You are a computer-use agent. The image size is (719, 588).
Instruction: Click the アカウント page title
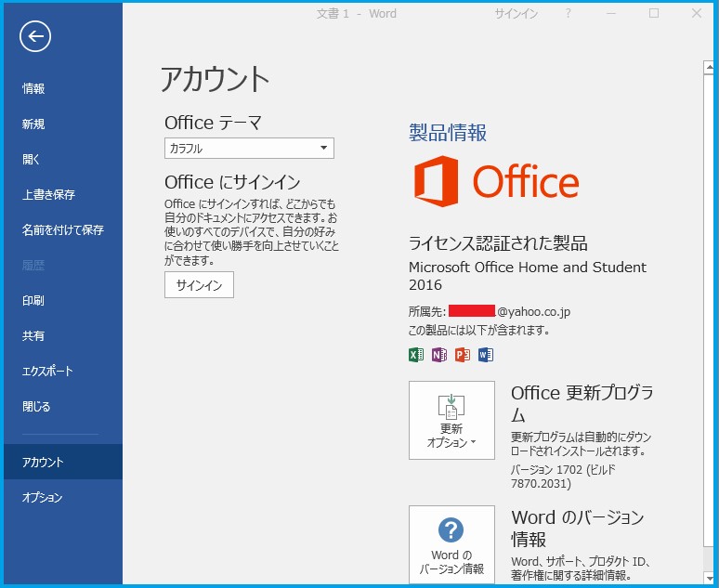click(x=215, y=79)
